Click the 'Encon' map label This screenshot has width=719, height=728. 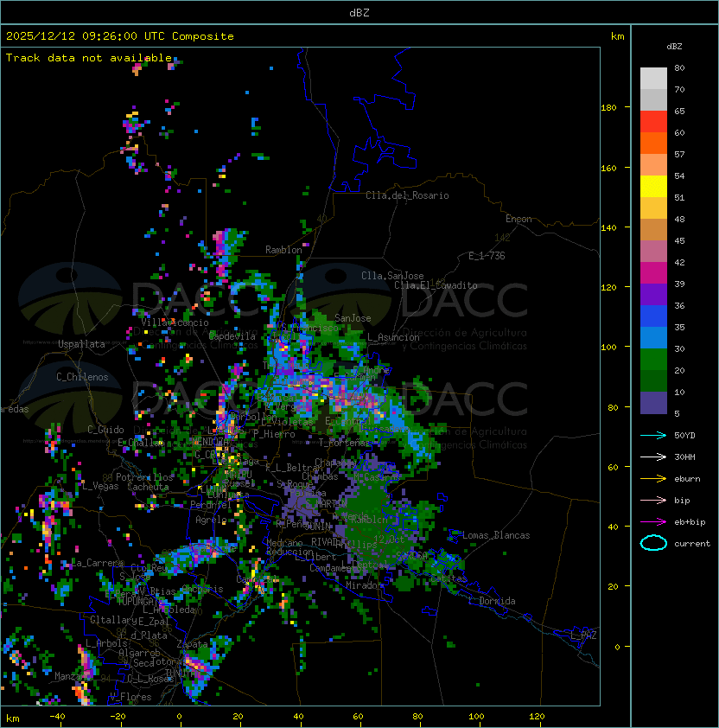[x=519, y=219]
